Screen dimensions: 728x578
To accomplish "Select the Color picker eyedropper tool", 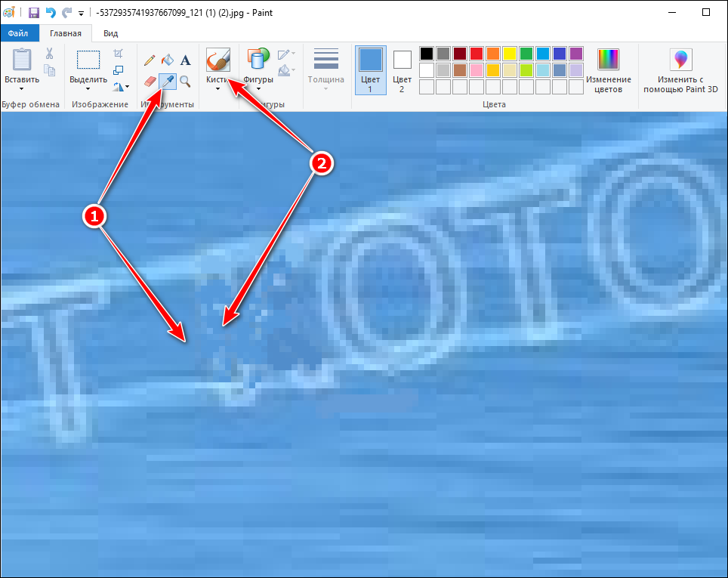I will [x=167, y=81].
